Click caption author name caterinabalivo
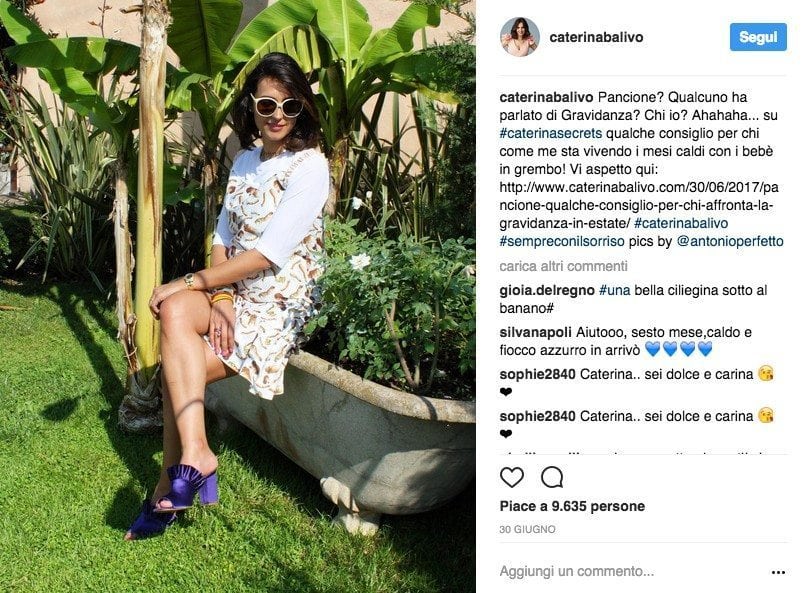Screen dimensions: 809x593 pyautogui.click(x=546, y=97)
